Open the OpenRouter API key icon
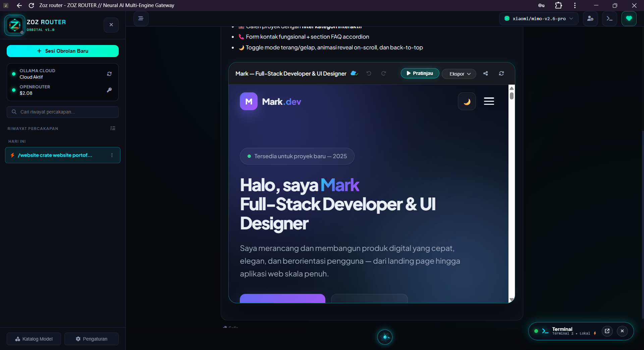Screen dimensions: 644x350 coord(109,90)
